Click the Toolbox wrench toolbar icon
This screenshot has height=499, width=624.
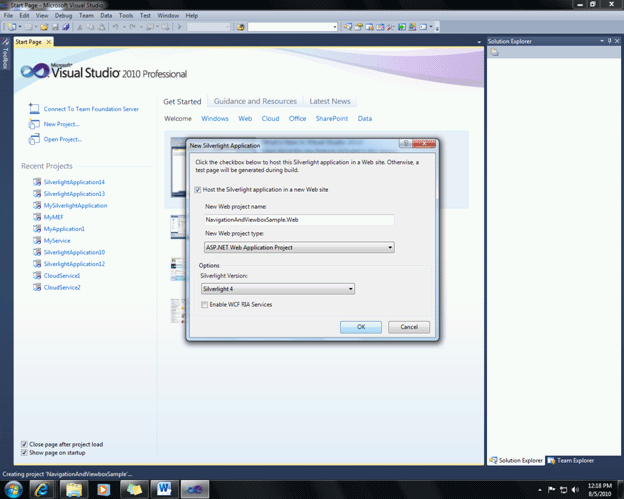(391, 27)
